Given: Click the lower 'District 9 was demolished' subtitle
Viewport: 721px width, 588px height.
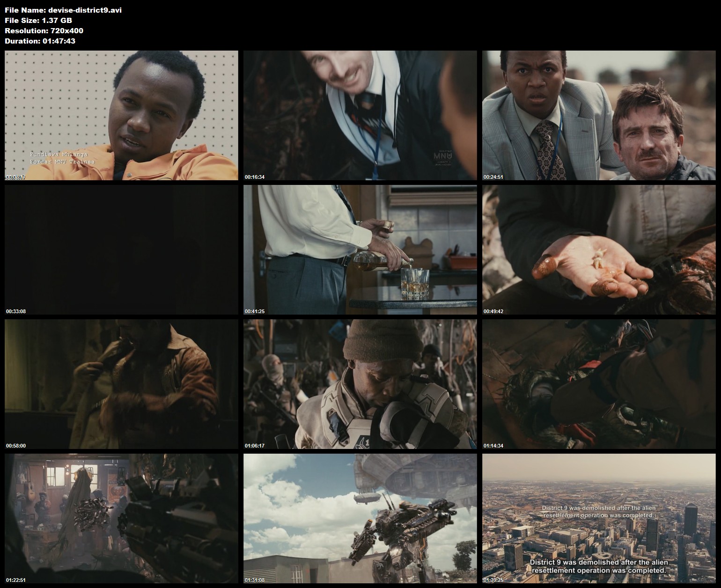Looking at the screenshot, I should coord(599,566).
